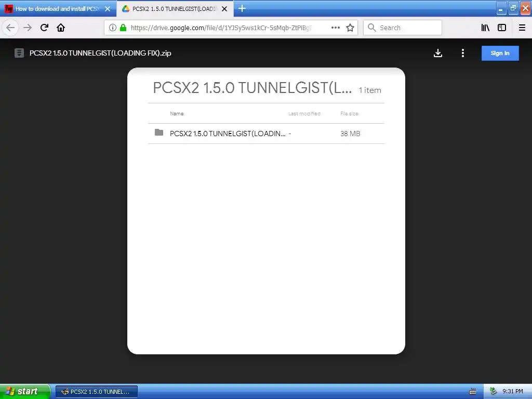Click the File size column header
Image resolution: width=532 pixels, height=399 pixels.
(349, 114)
